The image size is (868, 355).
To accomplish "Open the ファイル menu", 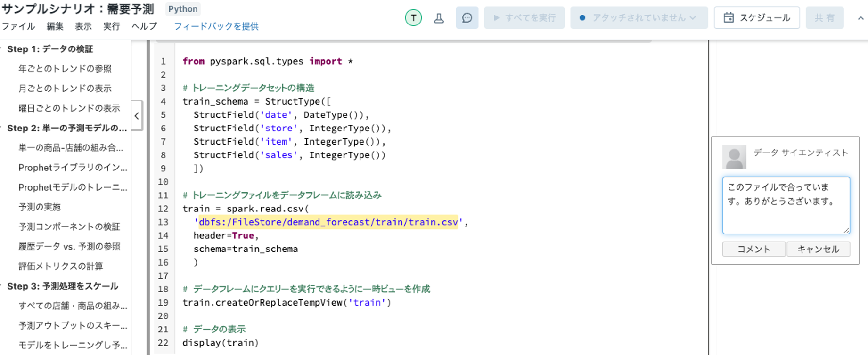I will click(18, 26).
